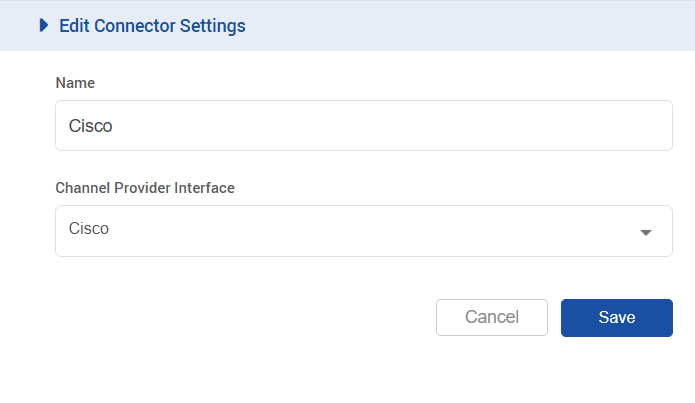Open the Channel Provider Interface dropdown
Image resolution: width=695 pixels, height=403 pixels.
[363, 231]
